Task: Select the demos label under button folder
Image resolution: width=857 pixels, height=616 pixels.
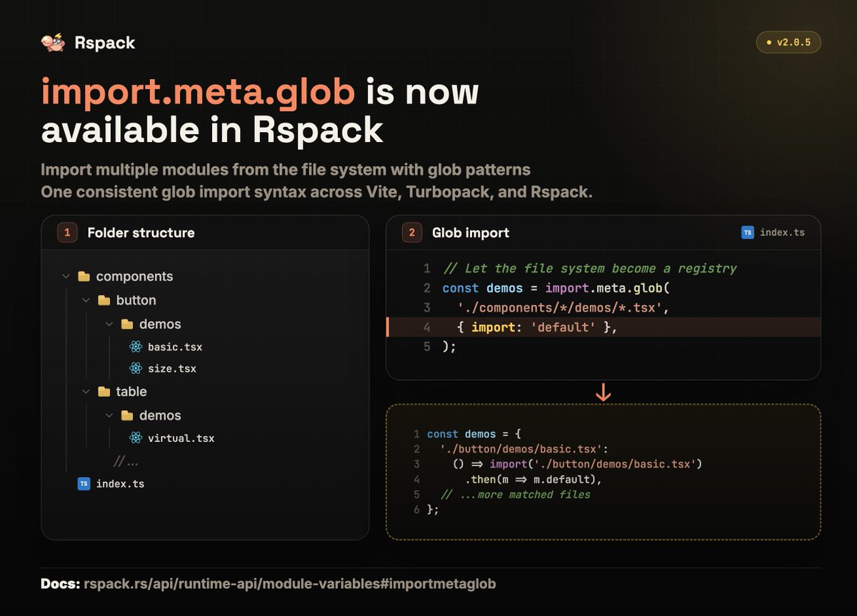Action: (x=160, y=324)
